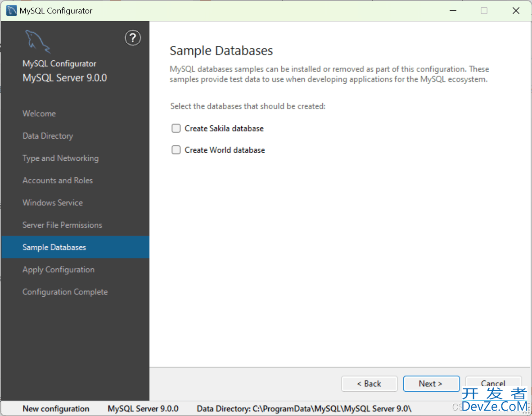Click the MySQL Configurator title bar icon
The image size is (532, 416).
12,10
